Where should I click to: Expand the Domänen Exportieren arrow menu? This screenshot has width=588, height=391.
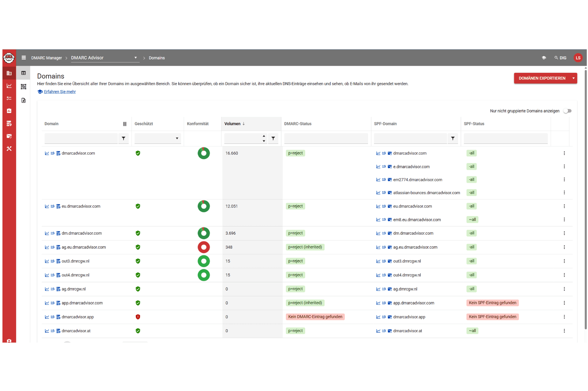[573, 78]
